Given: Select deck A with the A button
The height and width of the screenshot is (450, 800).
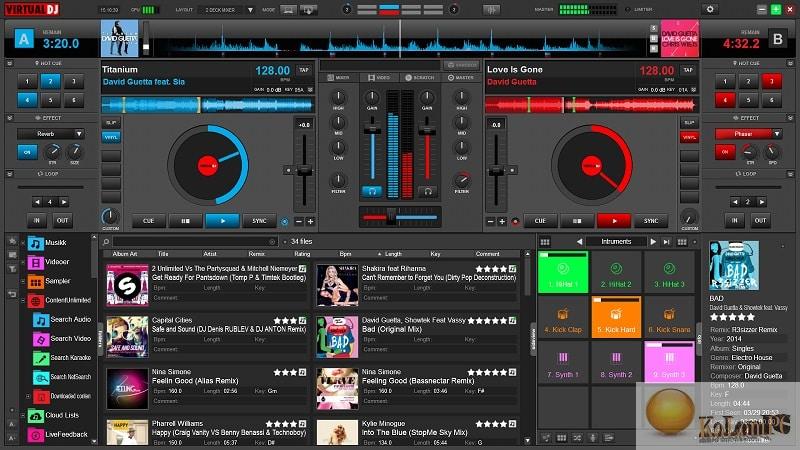Looking at the screenshot, I should [x=24, y=38].
